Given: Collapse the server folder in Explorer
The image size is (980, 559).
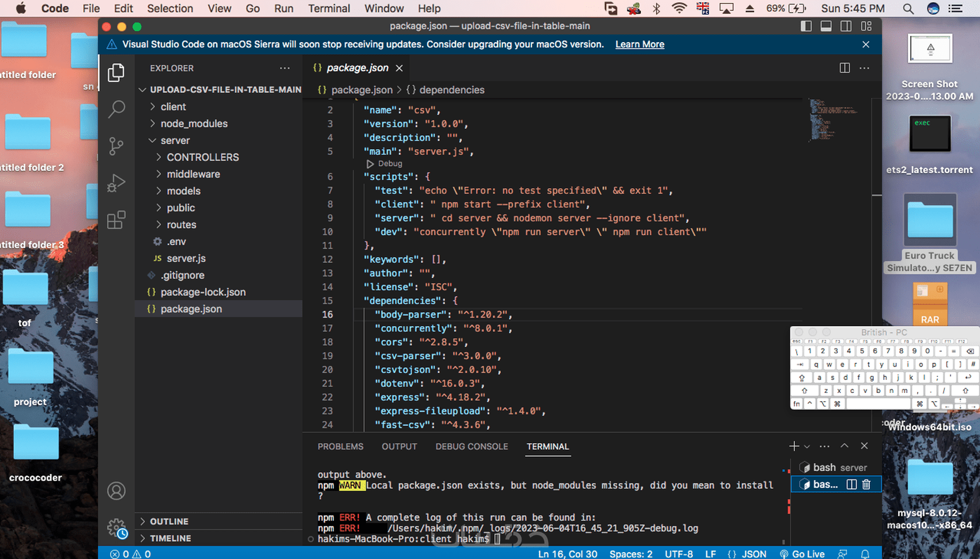Looking at the screenshot, I should tap(152, 140).
